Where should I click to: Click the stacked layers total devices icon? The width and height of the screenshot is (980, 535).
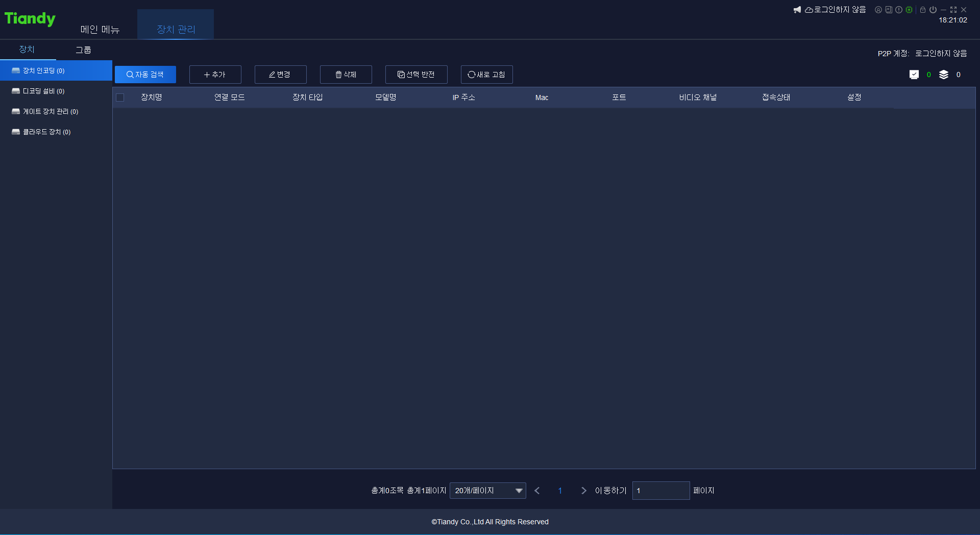(x=944, y=75)
